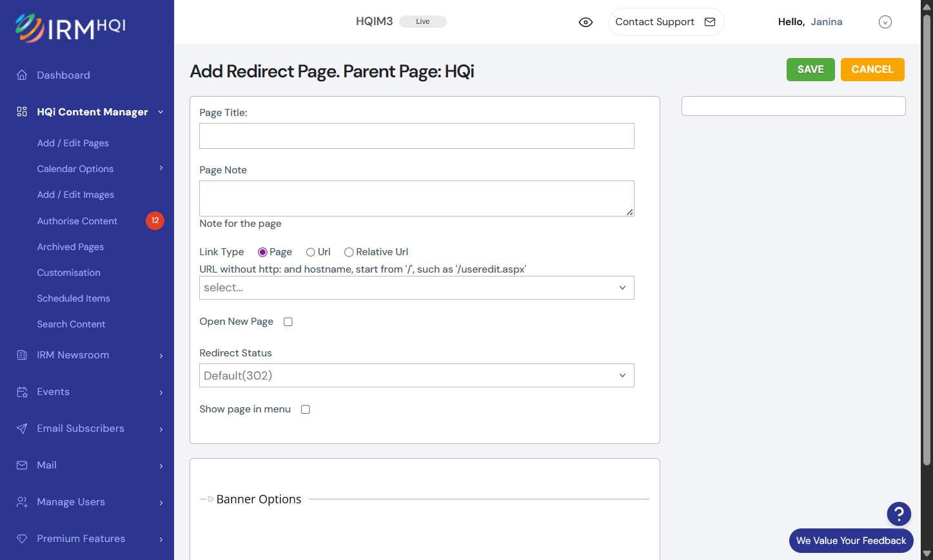Enable the Show page in menu checkbox
Viewport: 933px width, 560px height.
(306, 409)
